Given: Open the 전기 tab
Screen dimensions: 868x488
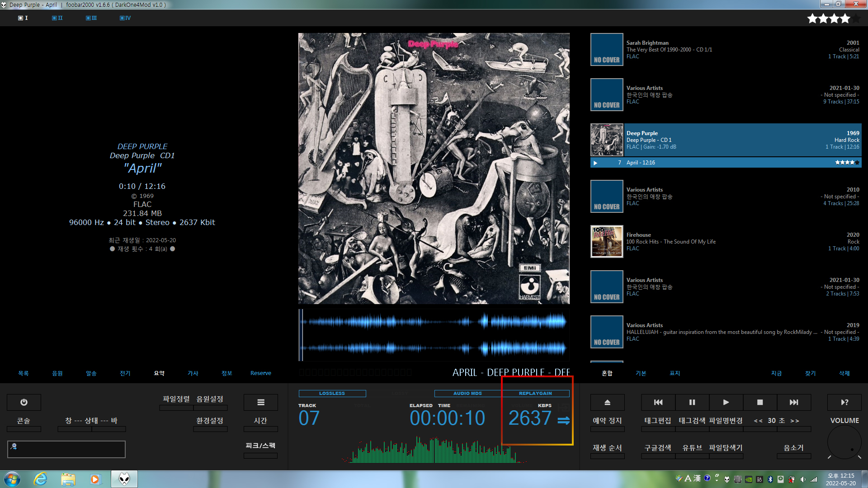Looking at the screenshot, I should [125, 373].
